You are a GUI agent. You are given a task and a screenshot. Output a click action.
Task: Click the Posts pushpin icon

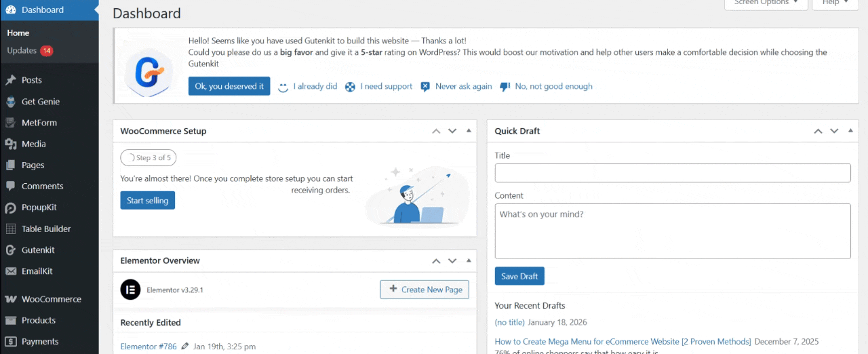(11, 80)
